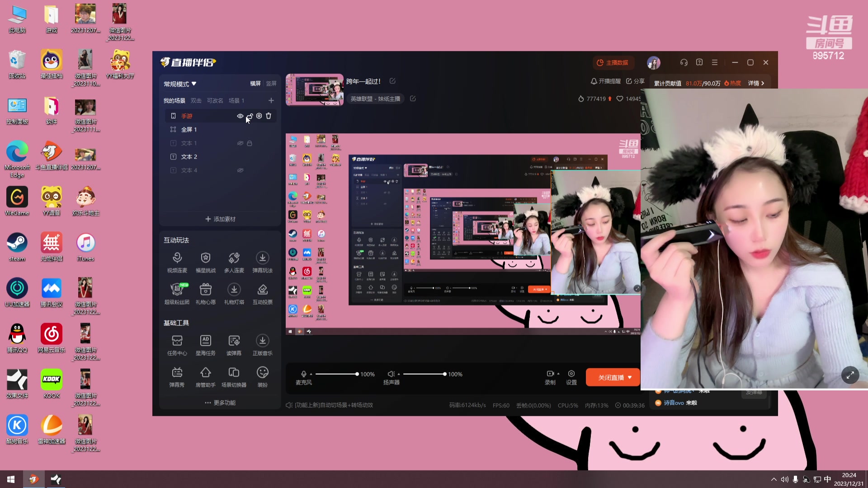Expand the 常规模式 mode dropdown
The height and width of the screenshot is (488, 868).
pos(180,84)
